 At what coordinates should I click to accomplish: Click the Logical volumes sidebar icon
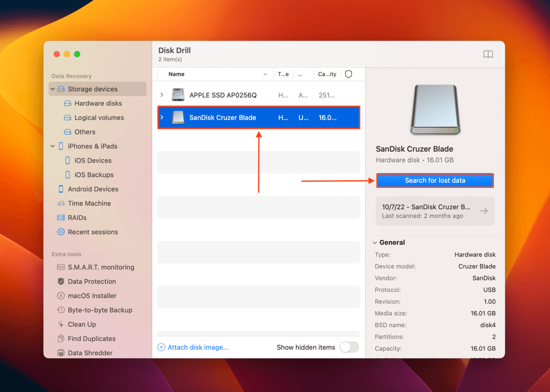[67, 118]
